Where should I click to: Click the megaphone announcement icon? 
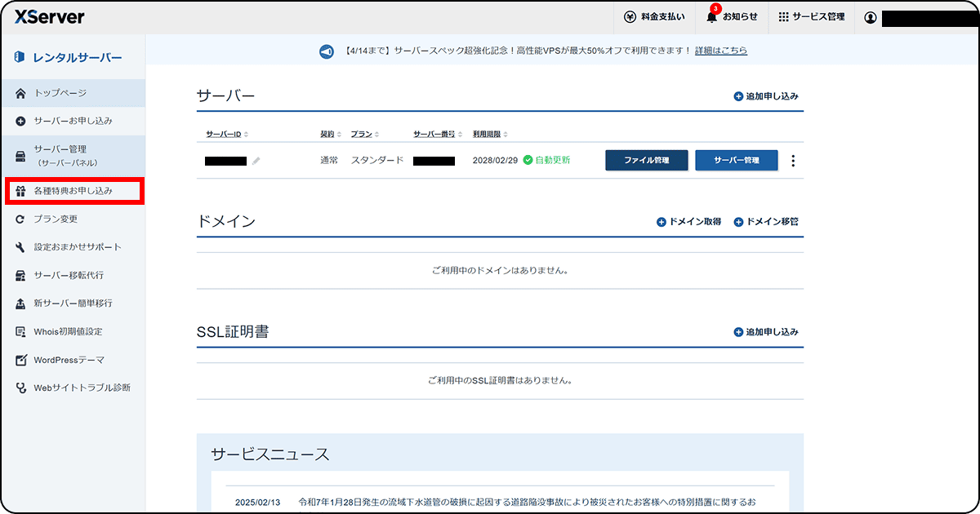pyautogui.click(x=327, y=51)
